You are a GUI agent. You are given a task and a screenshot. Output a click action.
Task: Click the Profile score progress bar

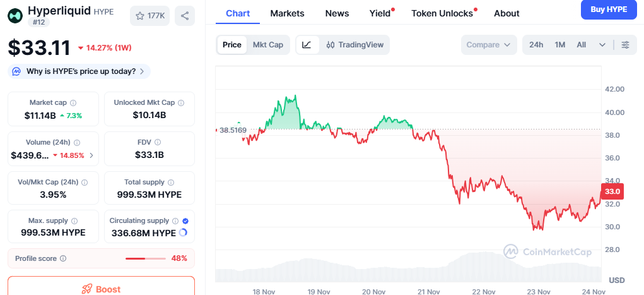[145, 258]
